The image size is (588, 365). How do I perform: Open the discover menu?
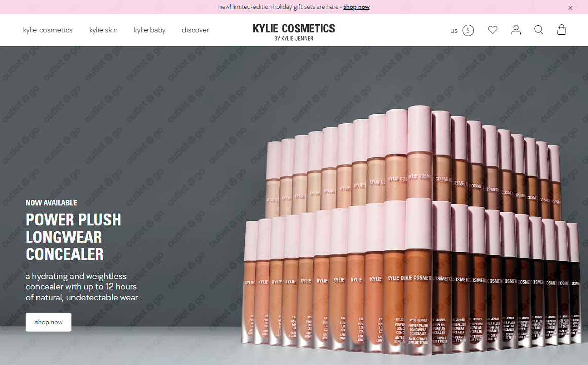pos(195,30)
